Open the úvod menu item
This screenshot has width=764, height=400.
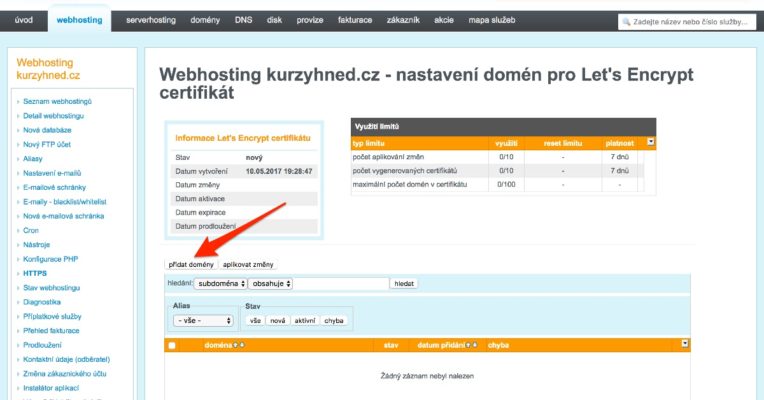tap(23, 20)
